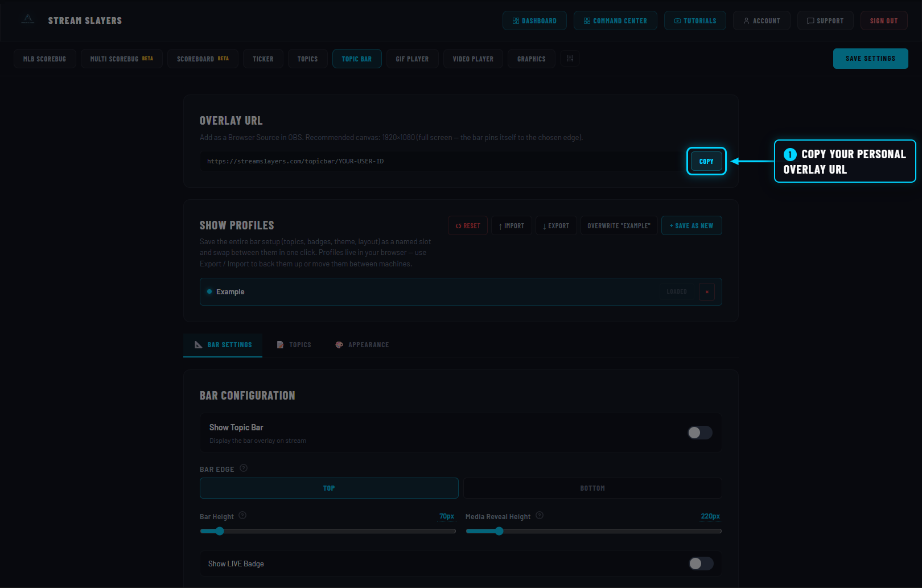Reset the show profiles

468,225
